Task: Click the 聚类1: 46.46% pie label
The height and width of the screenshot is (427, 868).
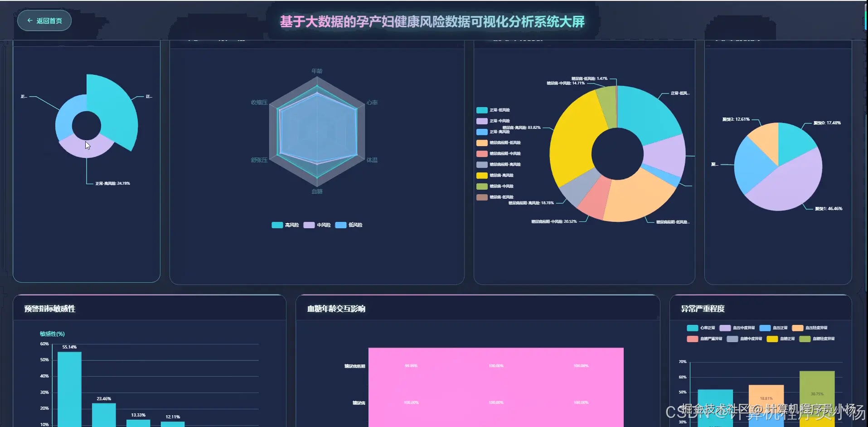Action: coord(829,209)
